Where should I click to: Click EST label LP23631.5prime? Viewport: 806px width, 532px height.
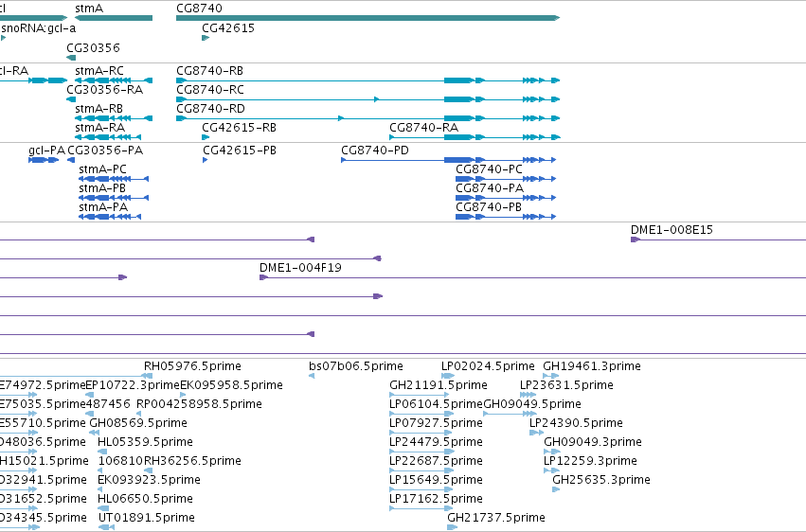566,385
